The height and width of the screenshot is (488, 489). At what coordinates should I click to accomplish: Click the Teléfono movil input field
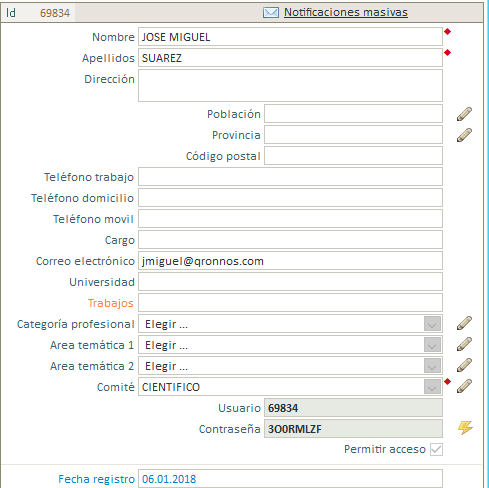290,219
